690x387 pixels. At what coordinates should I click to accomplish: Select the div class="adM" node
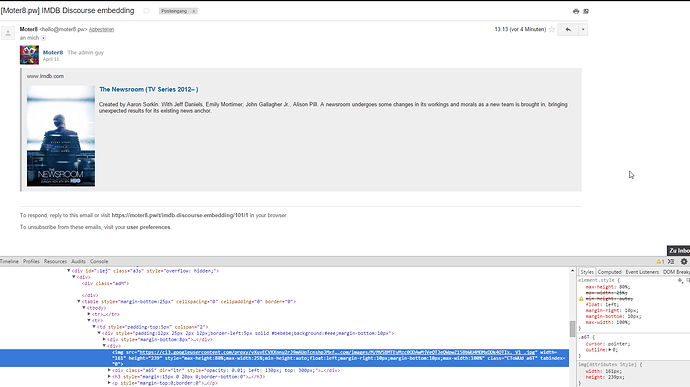tap(105, 284)
